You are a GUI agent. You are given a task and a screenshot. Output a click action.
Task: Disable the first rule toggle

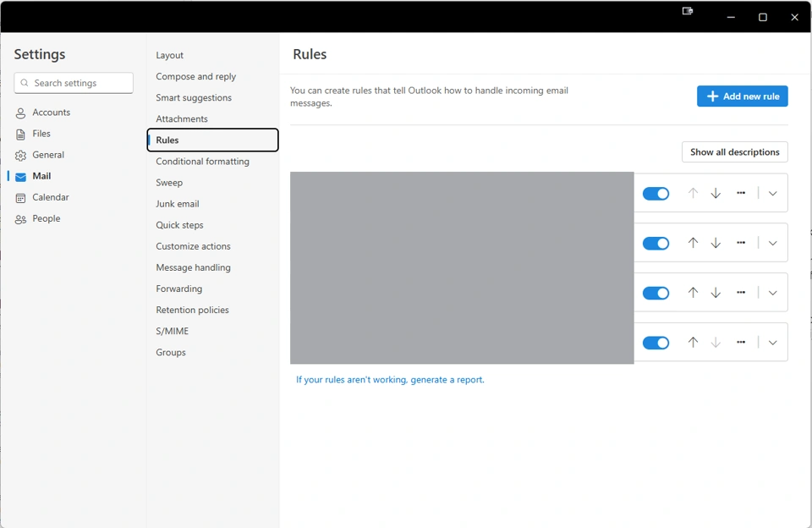click(656, 194)
